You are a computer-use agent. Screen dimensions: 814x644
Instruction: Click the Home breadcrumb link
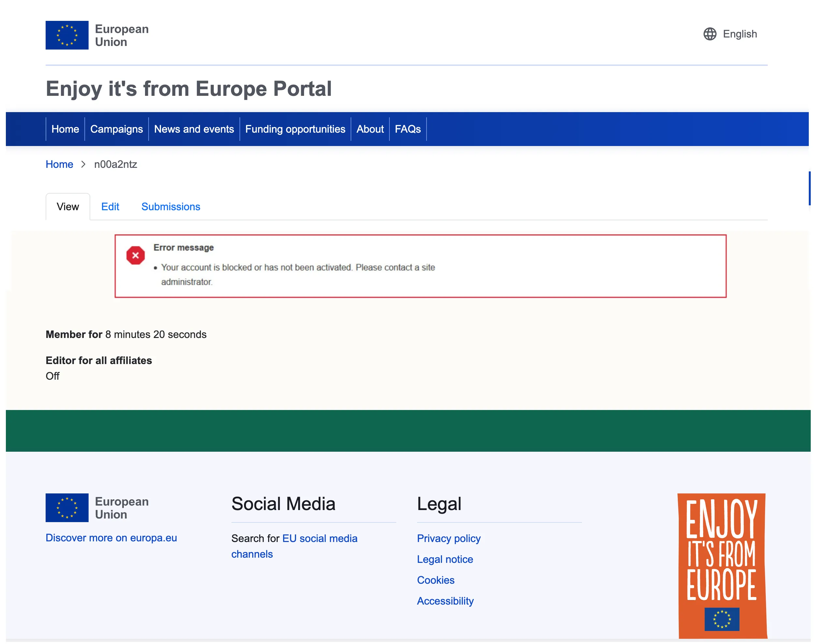[59, 164]
